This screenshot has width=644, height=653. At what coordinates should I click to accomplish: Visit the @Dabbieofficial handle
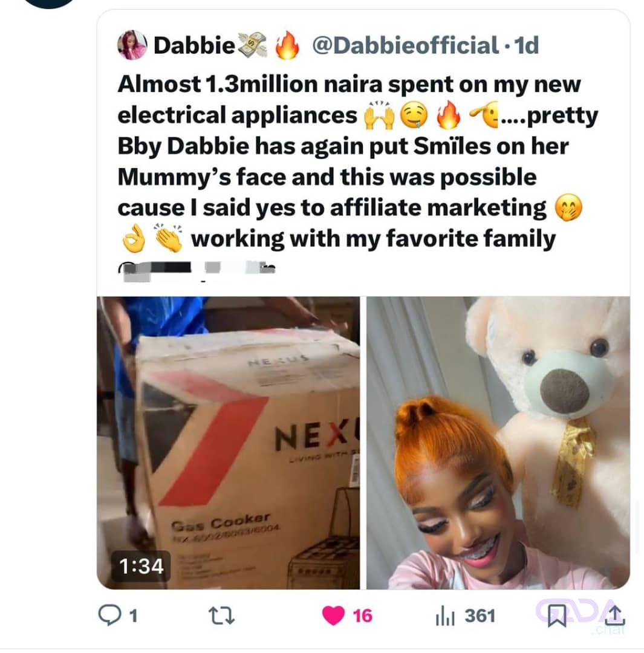point(405,45)
